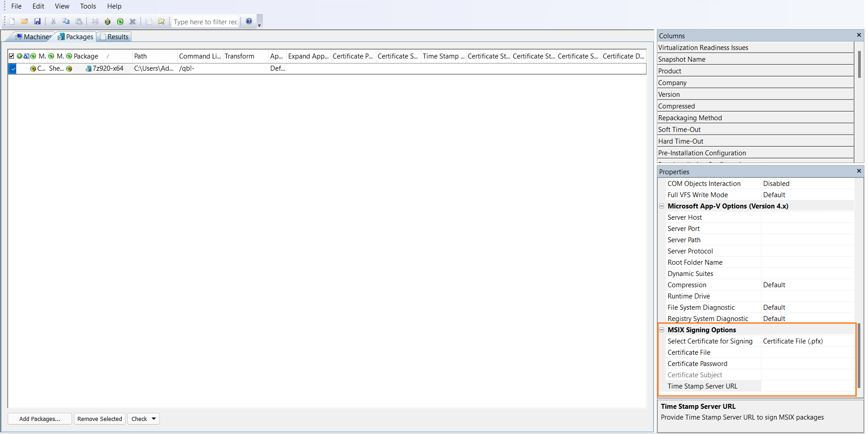
Task: Click the Time Stamp Server URL value field
Action: coord(807,386)
